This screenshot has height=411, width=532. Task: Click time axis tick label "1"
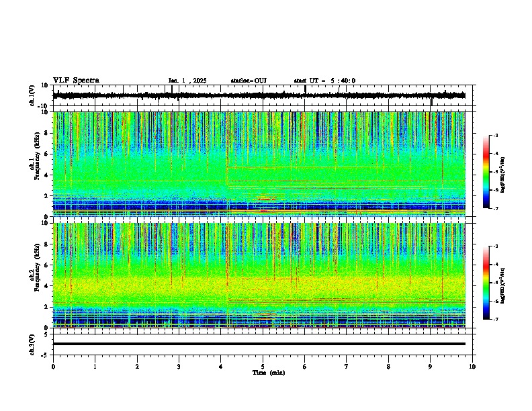(x=95, y=367)
